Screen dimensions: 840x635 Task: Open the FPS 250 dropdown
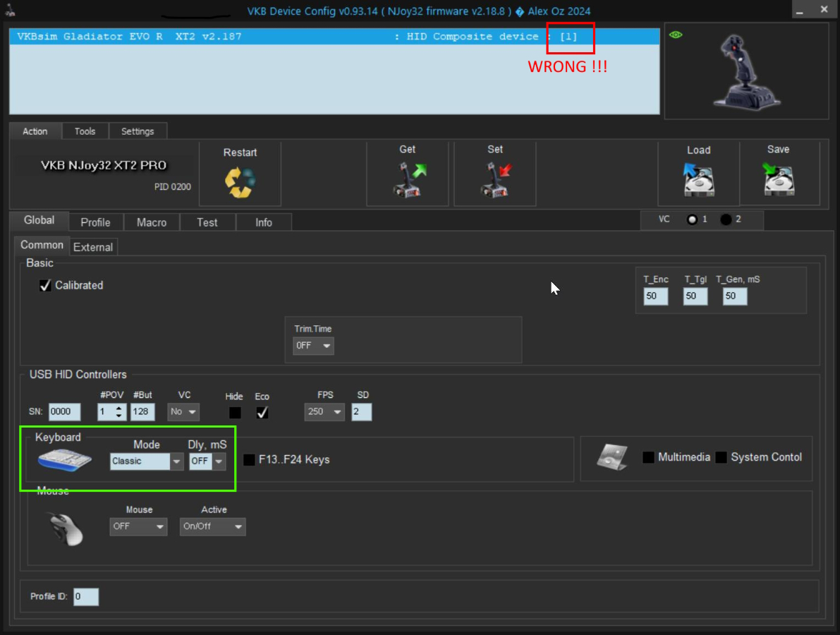point(324,411)
